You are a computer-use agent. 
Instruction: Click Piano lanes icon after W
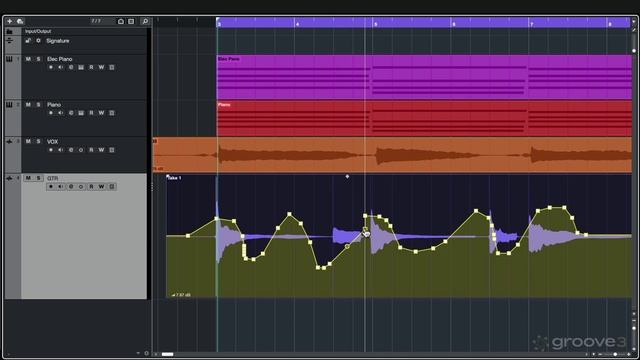[x=111, y=113]
